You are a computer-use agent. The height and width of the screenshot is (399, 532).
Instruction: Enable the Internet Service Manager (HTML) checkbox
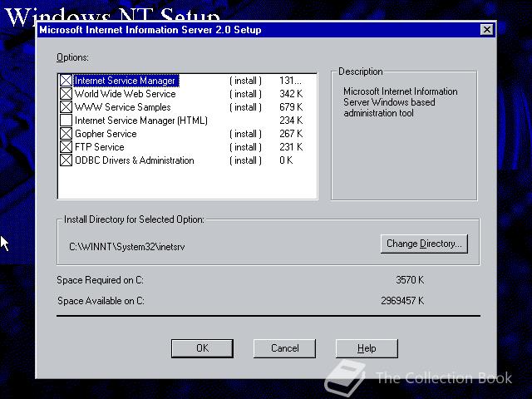click(66, 120)
